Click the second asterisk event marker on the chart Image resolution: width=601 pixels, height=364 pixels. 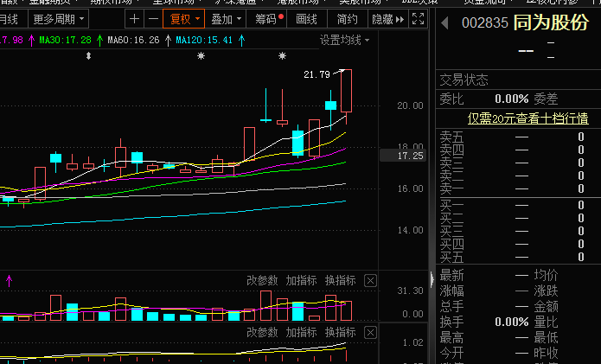282,56
